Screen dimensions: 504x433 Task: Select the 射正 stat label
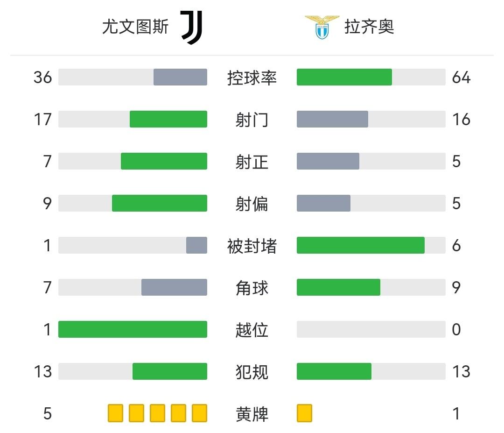click(x=252, y=162)
